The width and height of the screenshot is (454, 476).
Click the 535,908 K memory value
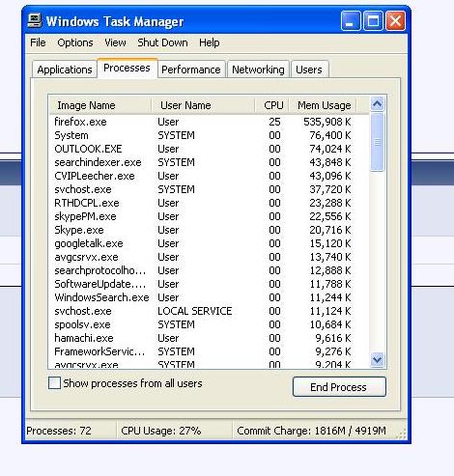click(327, 122)
